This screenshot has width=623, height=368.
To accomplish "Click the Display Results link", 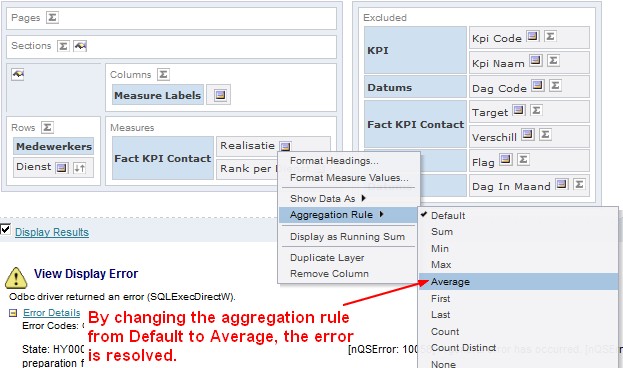I will click(x=52, y=232).
